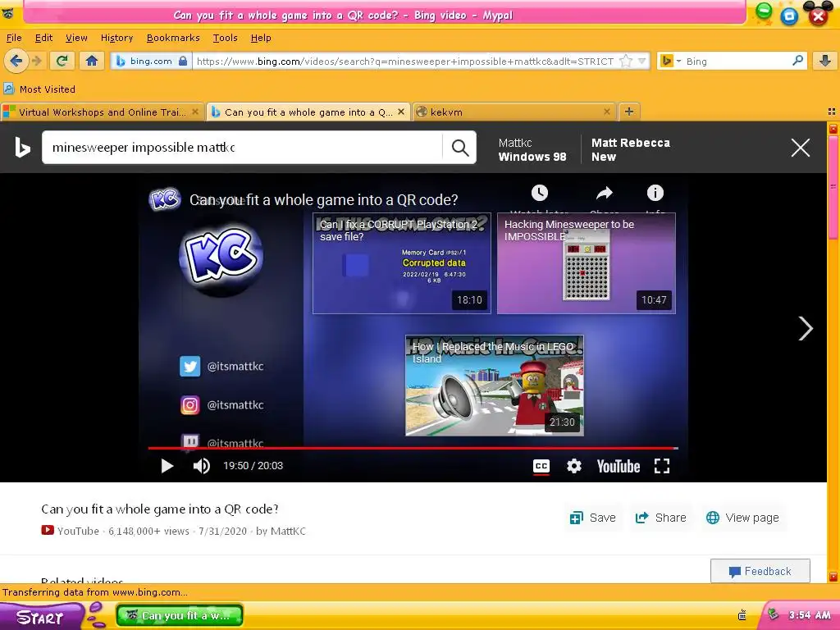840x630 pixels.
Task: Click the video Share arrow icon
Action: click(x=605, y=193)
